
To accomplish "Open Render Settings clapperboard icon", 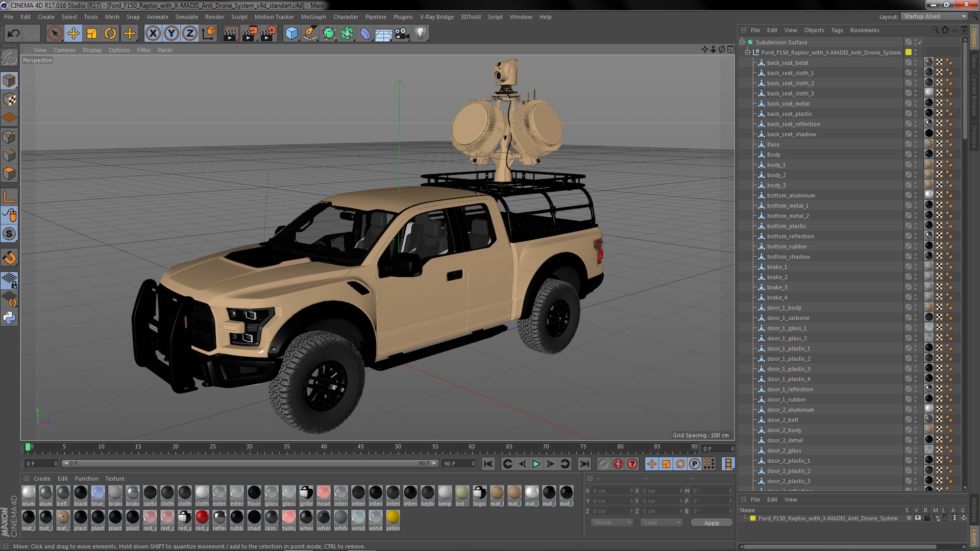I will (268, 34).
